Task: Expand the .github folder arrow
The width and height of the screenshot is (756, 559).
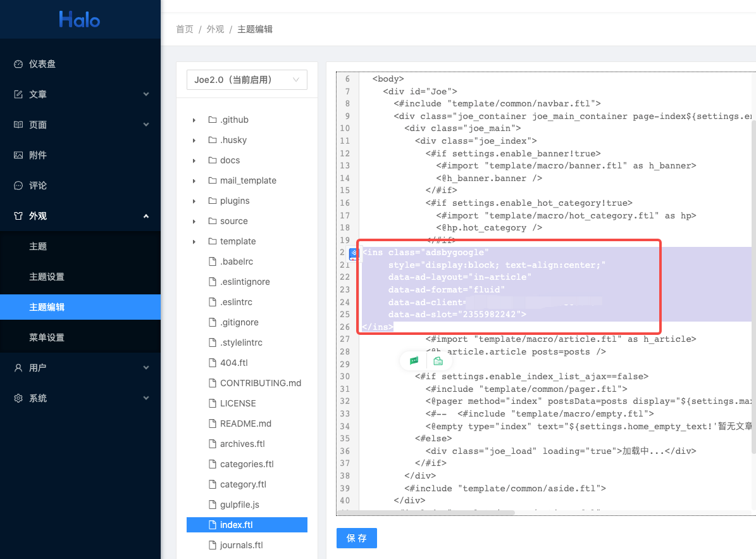Action: click(x=194, y=120)
